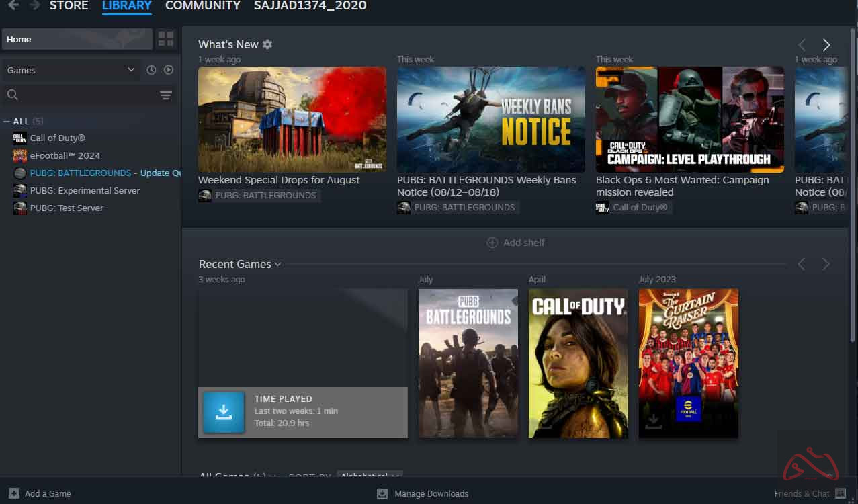Click the Add a Game plus icon
This screenshot has height=504, width=858.
coord(14,493)
